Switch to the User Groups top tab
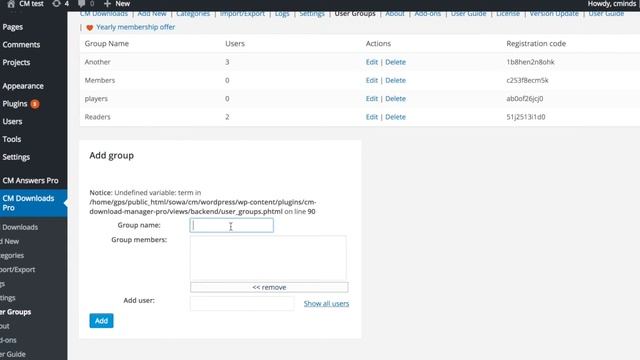 click(355, 14)
